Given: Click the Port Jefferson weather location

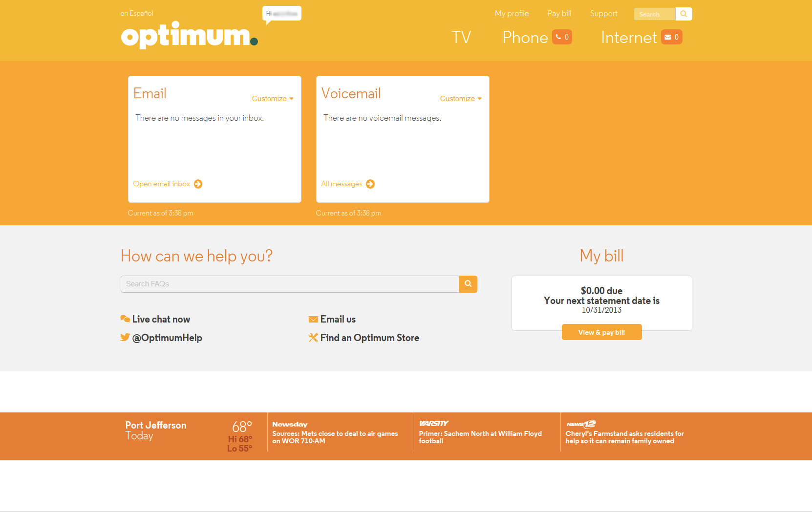Looking at the screenshot, I should (x=156, y=425).
